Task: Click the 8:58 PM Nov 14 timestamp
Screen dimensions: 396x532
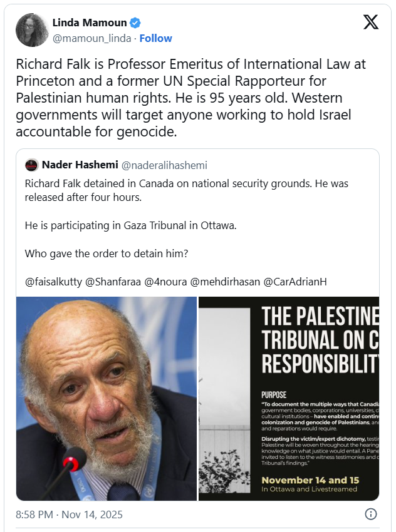Action: click(x=69, y=515)
